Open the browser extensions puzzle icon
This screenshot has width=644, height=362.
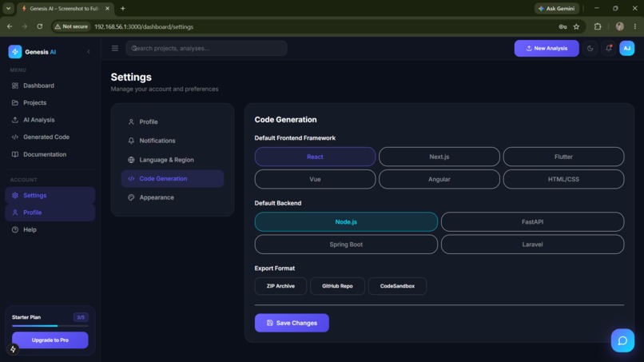tap(598, 26)
